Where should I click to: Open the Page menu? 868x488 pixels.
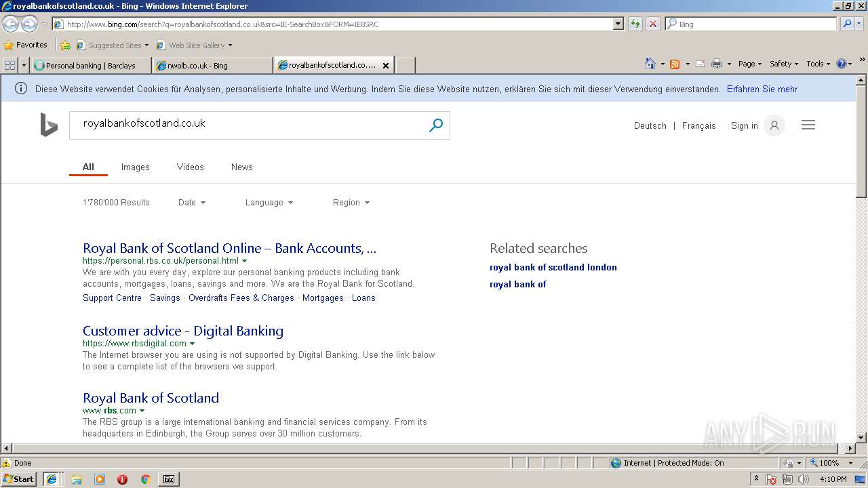tap(749, 64)
